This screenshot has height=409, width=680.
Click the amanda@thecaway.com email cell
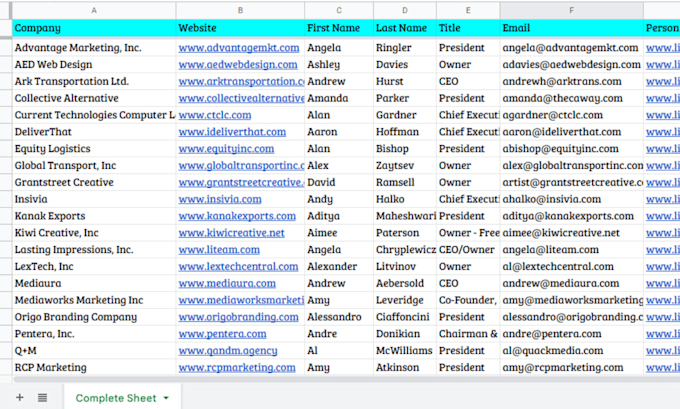click(x=572, y=98)
